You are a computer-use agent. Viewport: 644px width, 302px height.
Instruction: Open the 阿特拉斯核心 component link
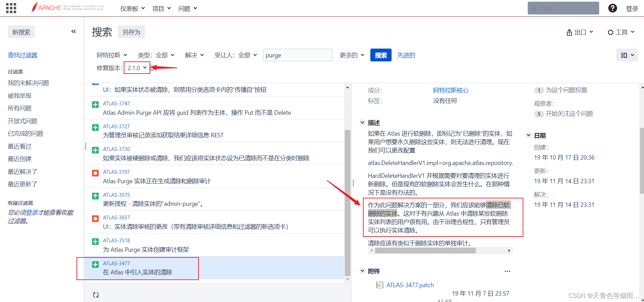(451, 90)
